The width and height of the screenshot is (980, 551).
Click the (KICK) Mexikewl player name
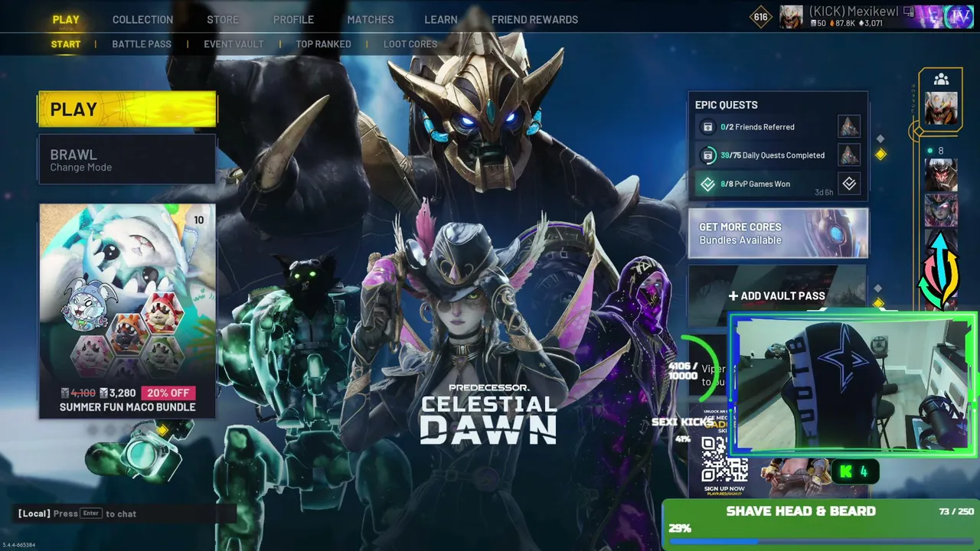coord(853,12)
